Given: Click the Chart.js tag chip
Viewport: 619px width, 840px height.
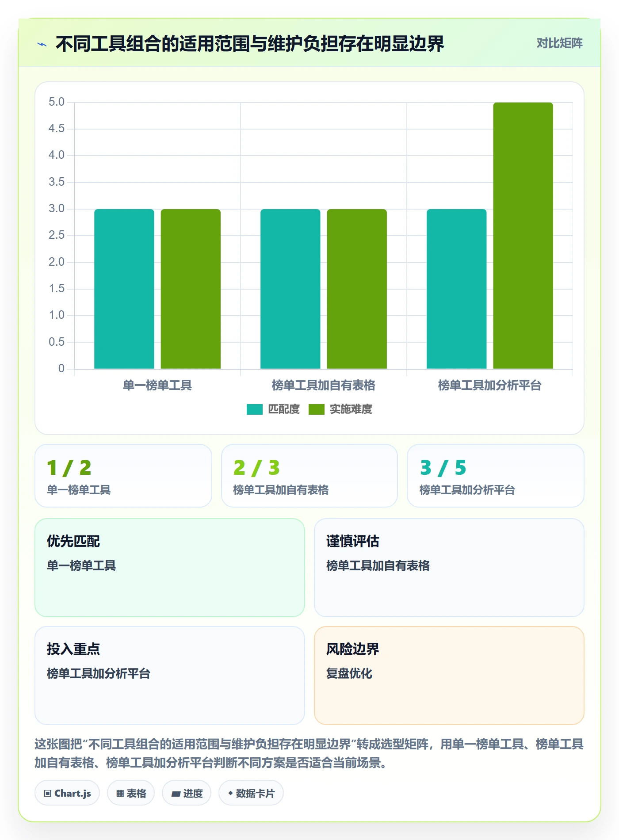Looking at the screenshot, I should tap(67, 793).
